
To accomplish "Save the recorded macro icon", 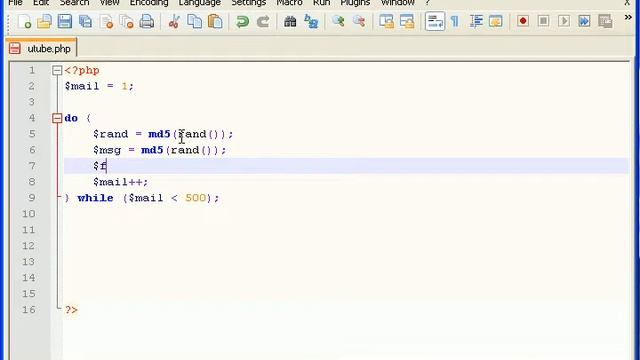I will tap(605, 21).
